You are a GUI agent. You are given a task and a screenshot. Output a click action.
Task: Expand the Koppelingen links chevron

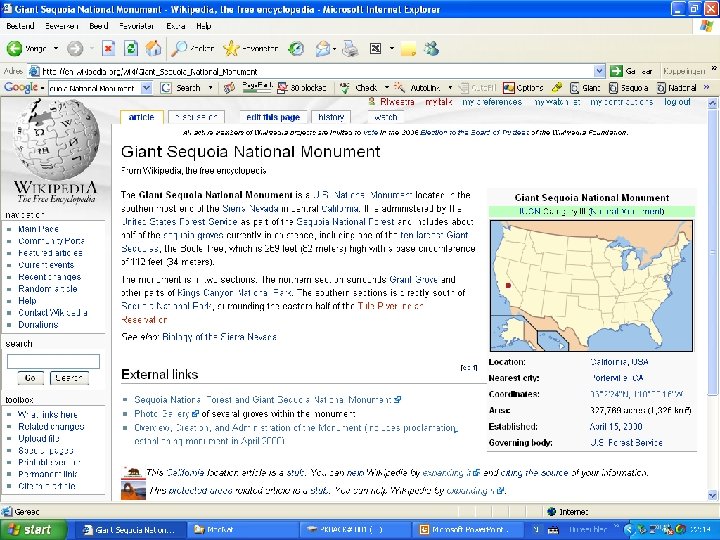[x=714, y=68]
